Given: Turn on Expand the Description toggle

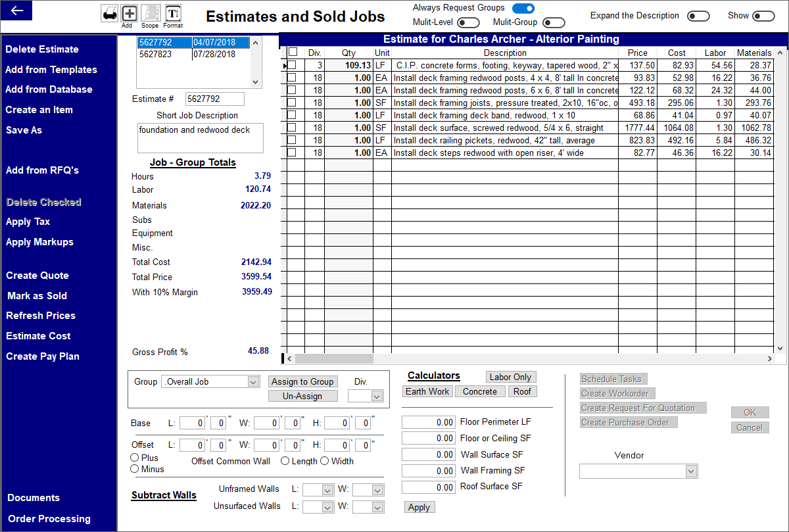Looking at the screenshot, I should point(698,14).
